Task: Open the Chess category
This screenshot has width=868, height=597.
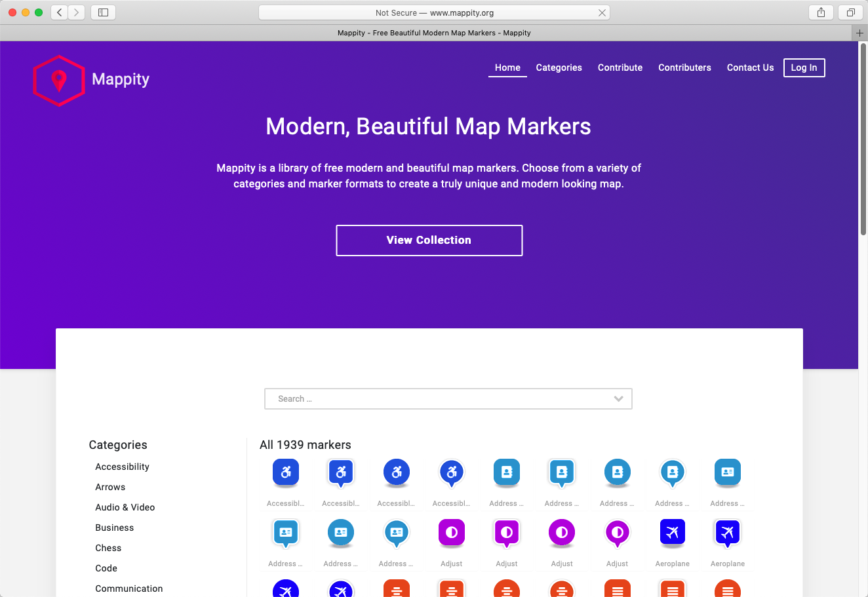Action: coord(108,548)
